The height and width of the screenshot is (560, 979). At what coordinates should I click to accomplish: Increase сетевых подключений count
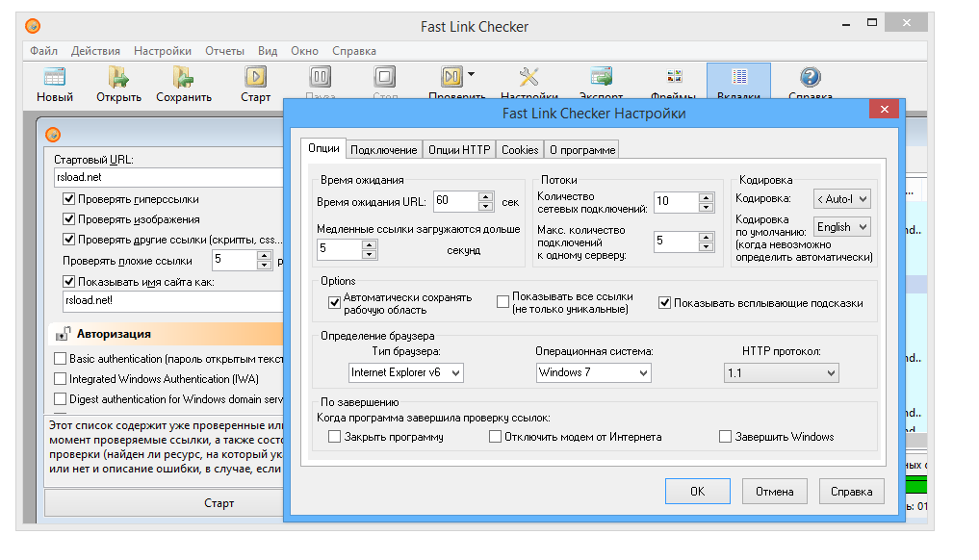(x=706, y=197)
